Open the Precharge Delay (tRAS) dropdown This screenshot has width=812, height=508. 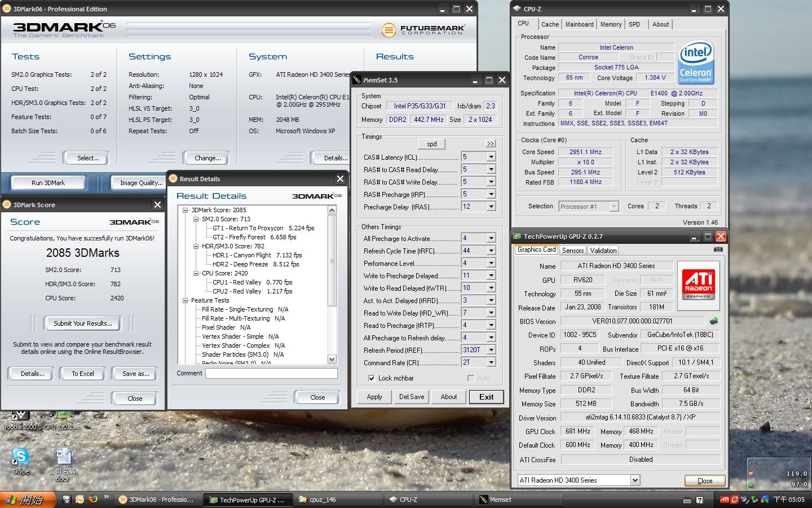click(x=491, y=207)
